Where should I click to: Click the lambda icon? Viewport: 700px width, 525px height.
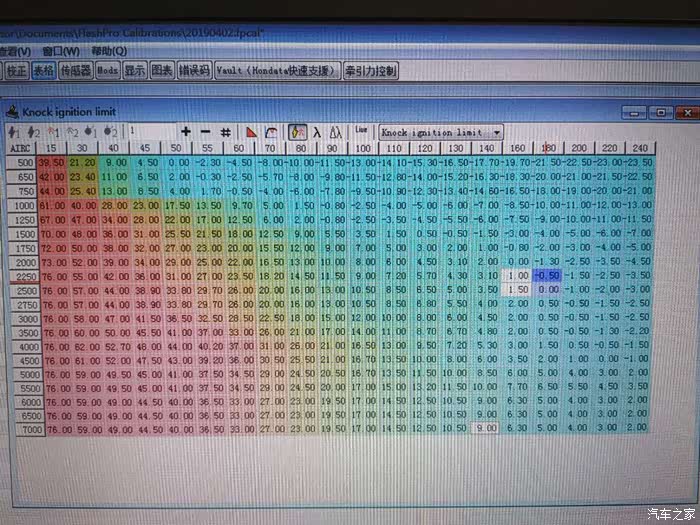(316, 132)
